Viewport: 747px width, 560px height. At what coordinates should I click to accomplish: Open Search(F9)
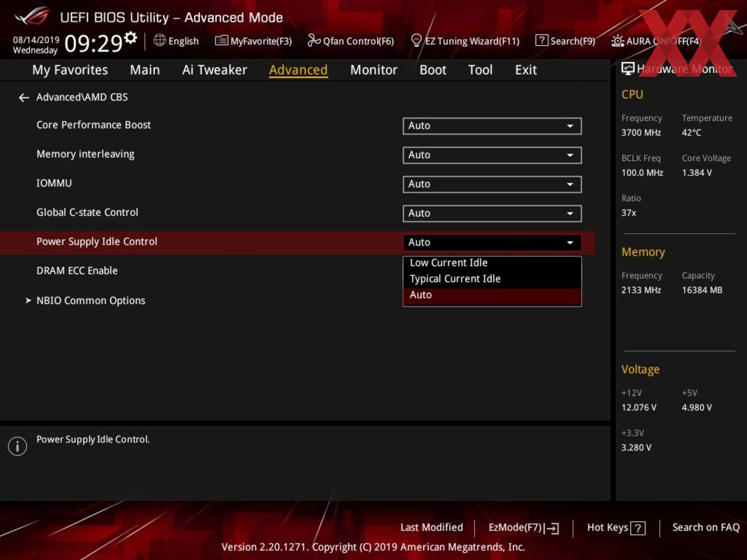[565, 41]
